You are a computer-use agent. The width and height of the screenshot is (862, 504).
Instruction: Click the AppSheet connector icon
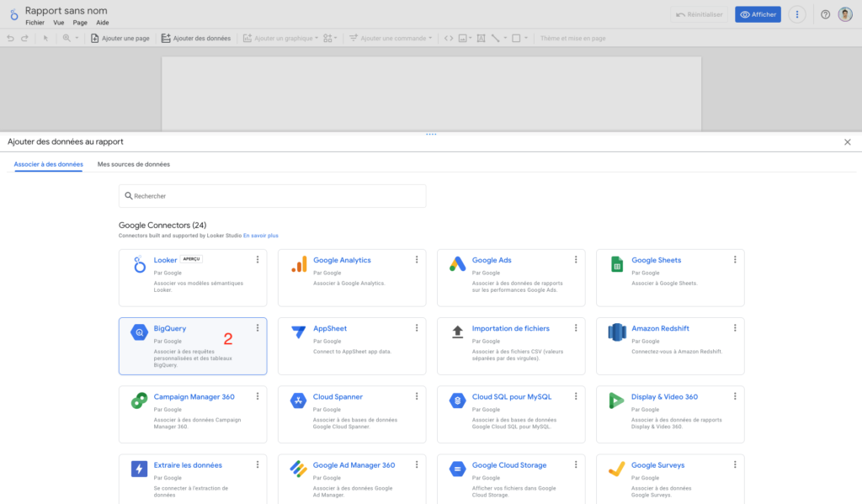(299, 332)
